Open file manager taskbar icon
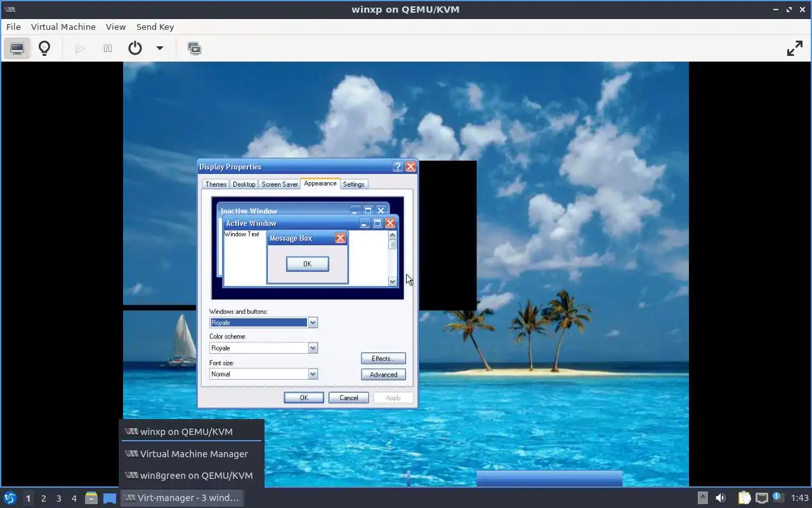The height and width of the screenshot is (508, 812). click(91, 498)
